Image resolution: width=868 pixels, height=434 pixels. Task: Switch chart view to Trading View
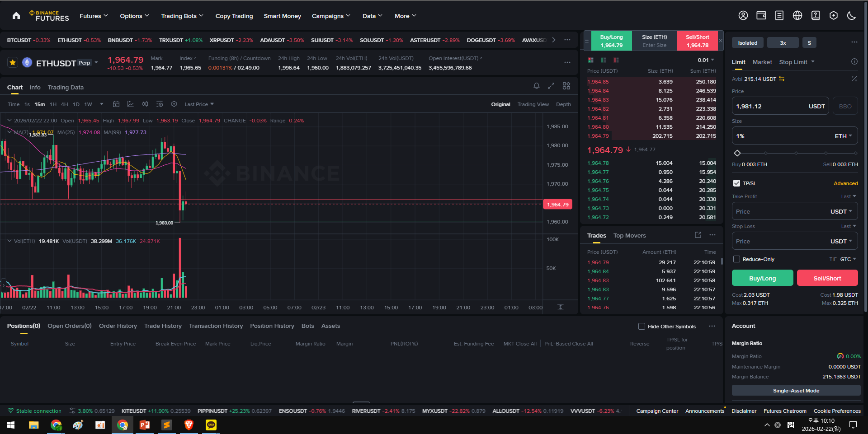(533, 104)
